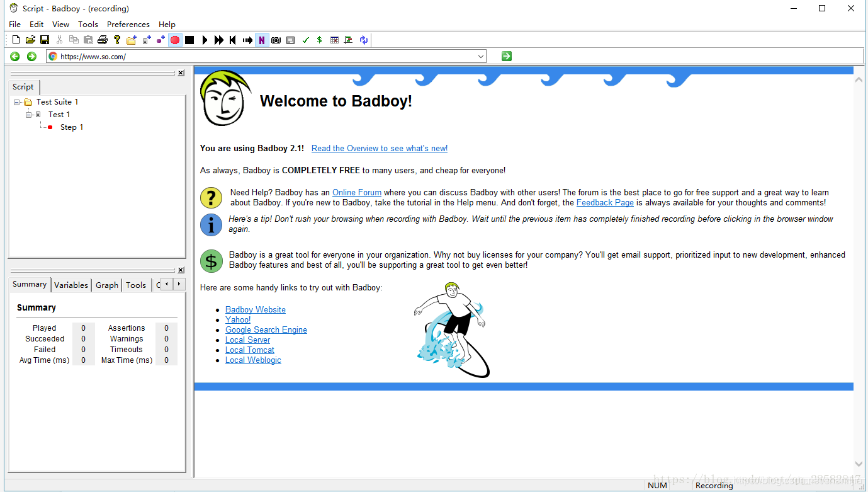Open the Help menu
The width and height of the screenshot is (868, 492).
click(167, 24)
